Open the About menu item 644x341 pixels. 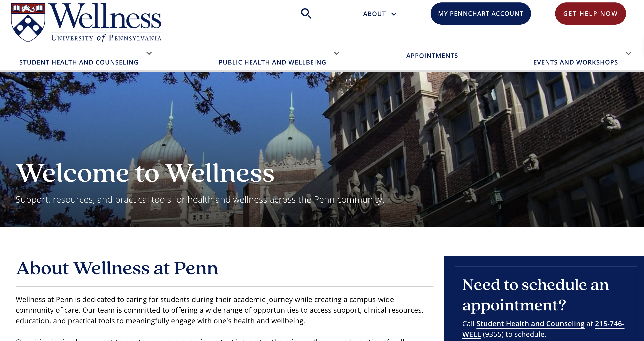click(x=374, y=14)
